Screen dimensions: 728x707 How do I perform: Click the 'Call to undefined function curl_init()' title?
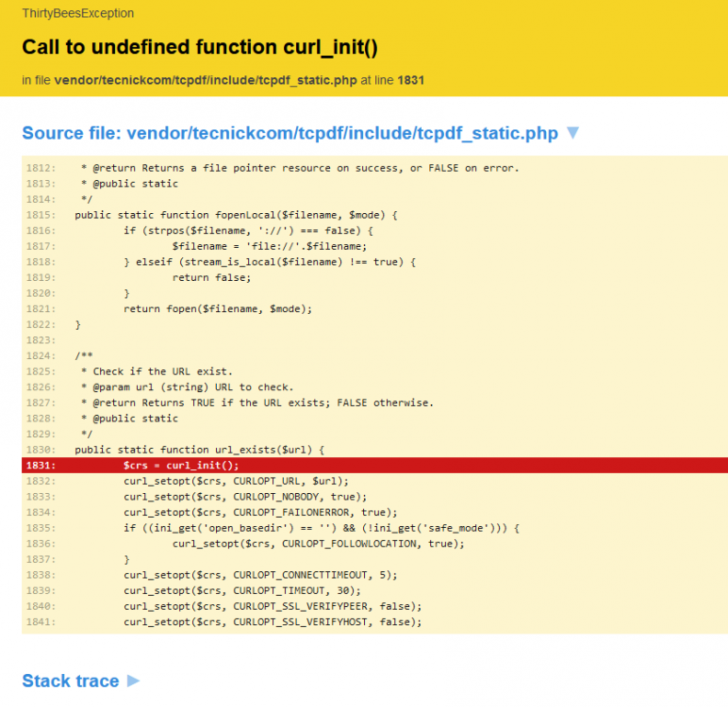coord(199,47)
